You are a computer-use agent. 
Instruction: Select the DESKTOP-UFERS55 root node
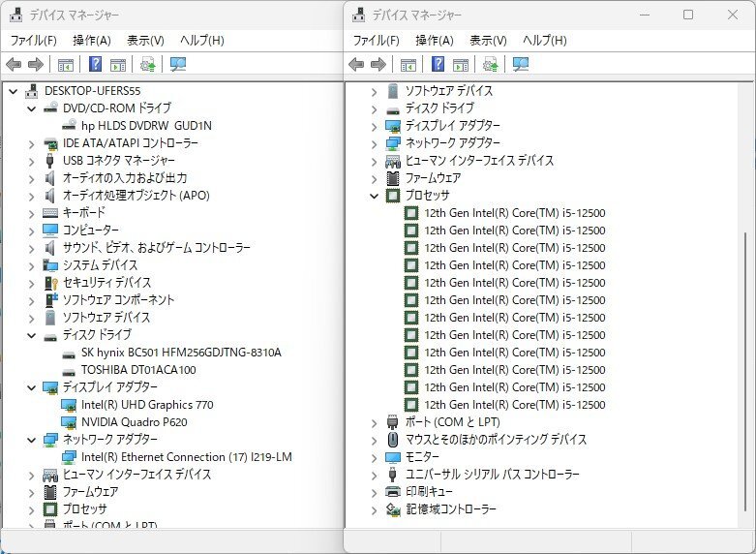(x=92, y=91)
